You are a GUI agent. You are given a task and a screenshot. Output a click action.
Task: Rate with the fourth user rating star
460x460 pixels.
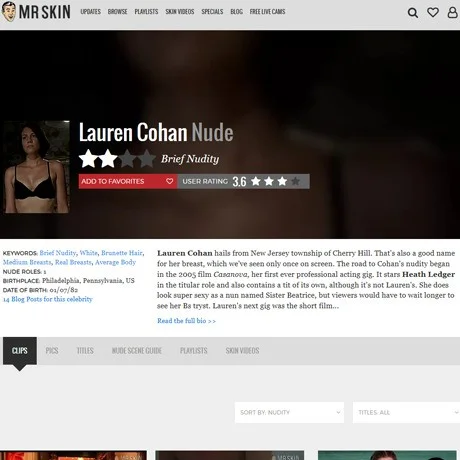coord(295,181)
